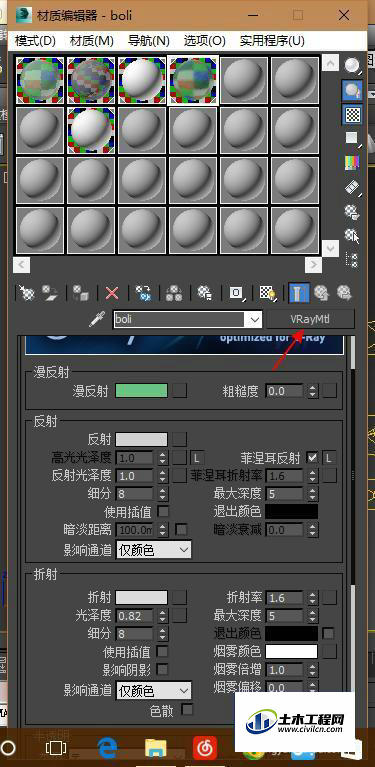375x767 pixels.
Task: Toggle the Show End Result icon
Action: 298,293
